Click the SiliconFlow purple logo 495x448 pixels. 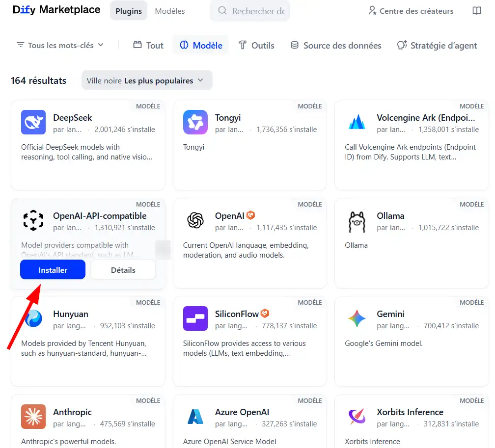(x=195, y=318)
